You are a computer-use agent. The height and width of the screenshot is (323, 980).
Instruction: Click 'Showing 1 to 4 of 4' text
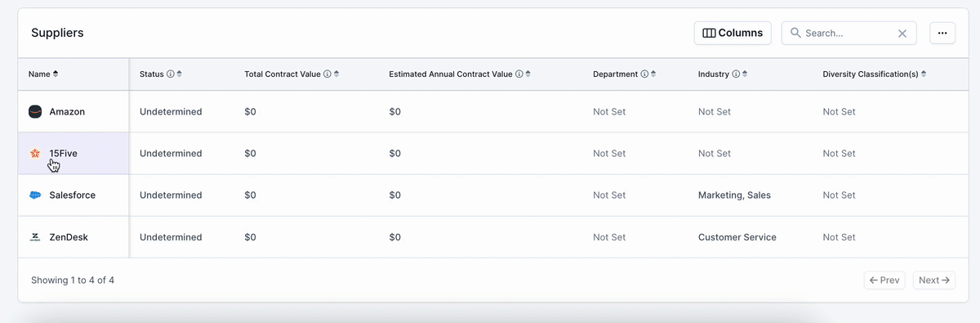73,280
